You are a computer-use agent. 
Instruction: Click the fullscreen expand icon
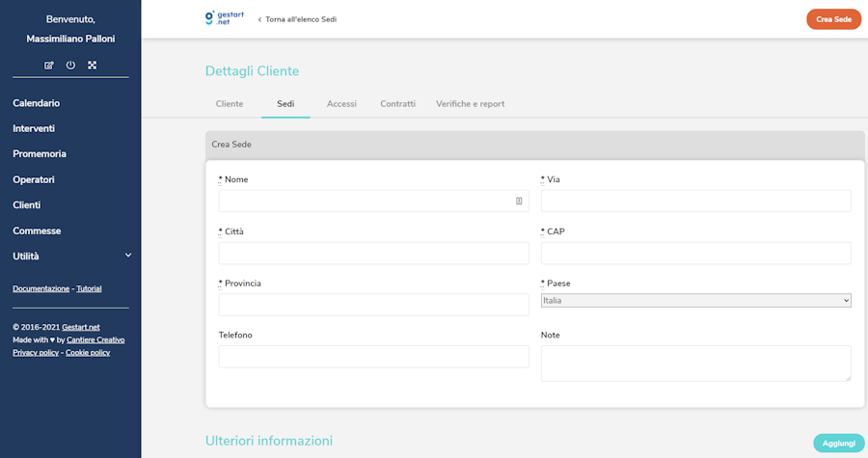pos(93,66)
